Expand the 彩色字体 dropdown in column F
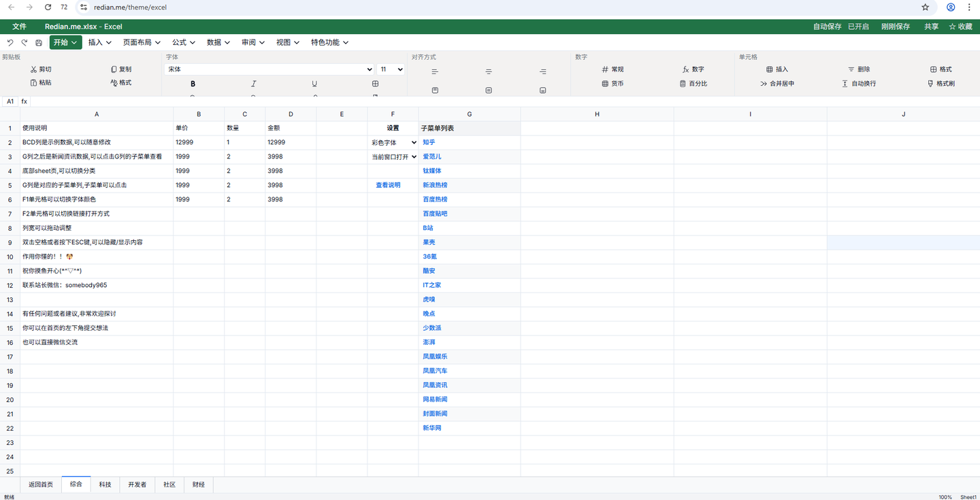980x500 pixels. click(393, 143)
